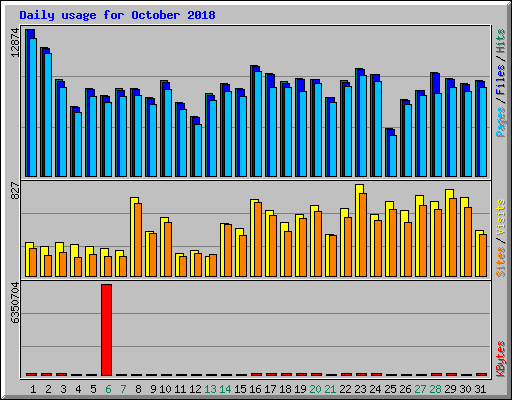Click the x-axis label for day 13

pyautogui.click(x=210, y=389)
